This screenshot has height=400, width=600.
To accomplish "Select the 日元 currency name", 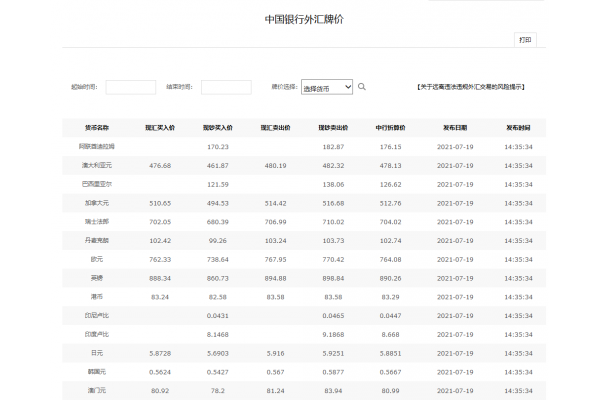I will coord(97,353).
